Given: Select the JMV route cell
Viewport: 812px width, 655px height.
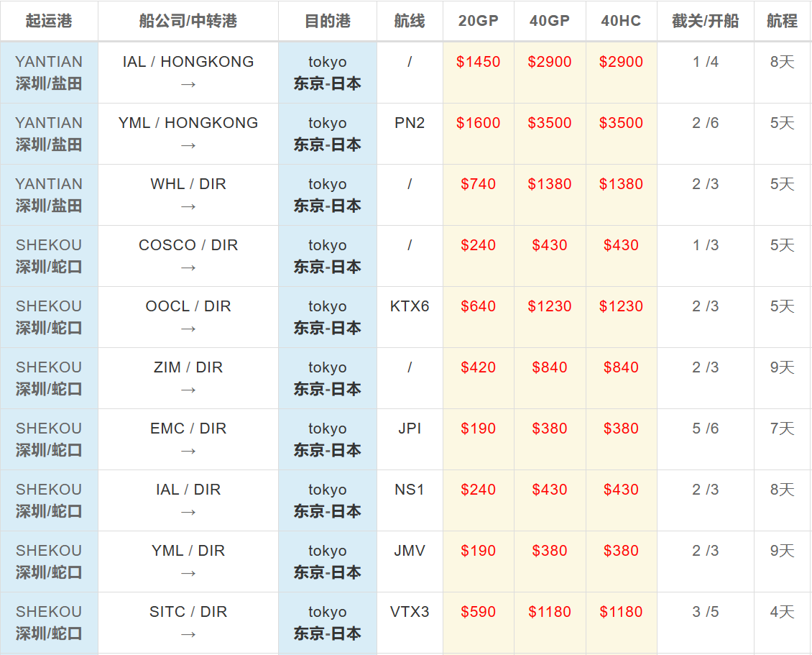Looking at the screenshot, I should 410,551.
